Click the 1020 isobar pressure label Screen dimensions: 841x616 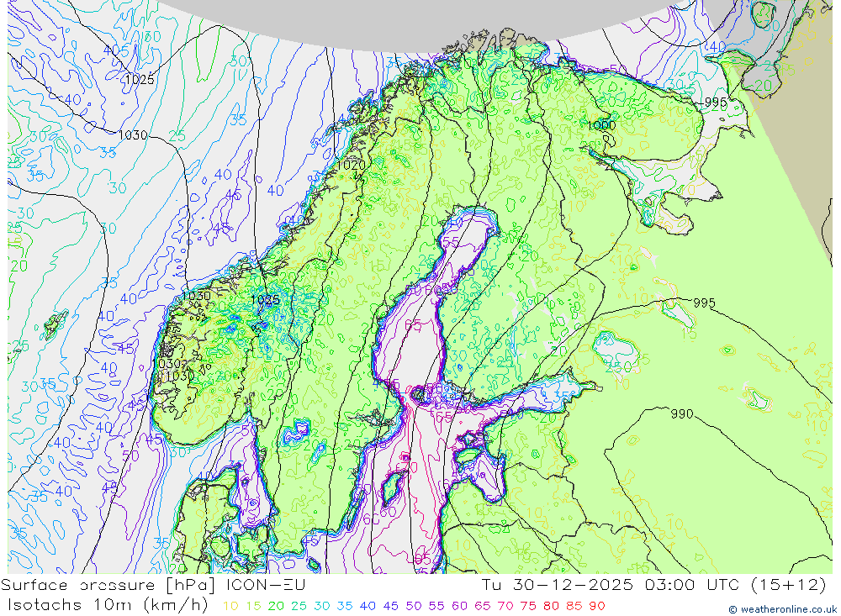click(352, 165)
